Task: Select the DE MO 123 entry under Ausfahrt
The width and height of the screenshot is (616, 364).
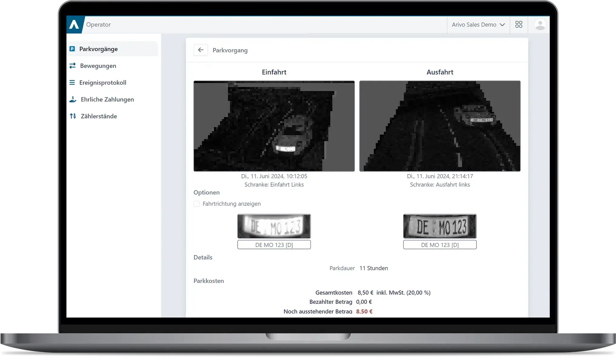Action: 439,244
